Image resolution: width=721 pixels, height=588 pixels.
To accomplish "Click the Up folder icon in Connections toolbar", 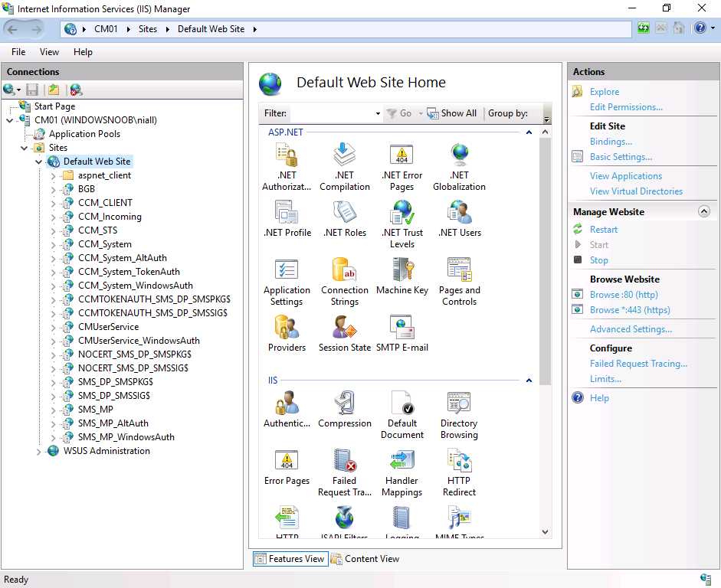I will tap(54, 90).
